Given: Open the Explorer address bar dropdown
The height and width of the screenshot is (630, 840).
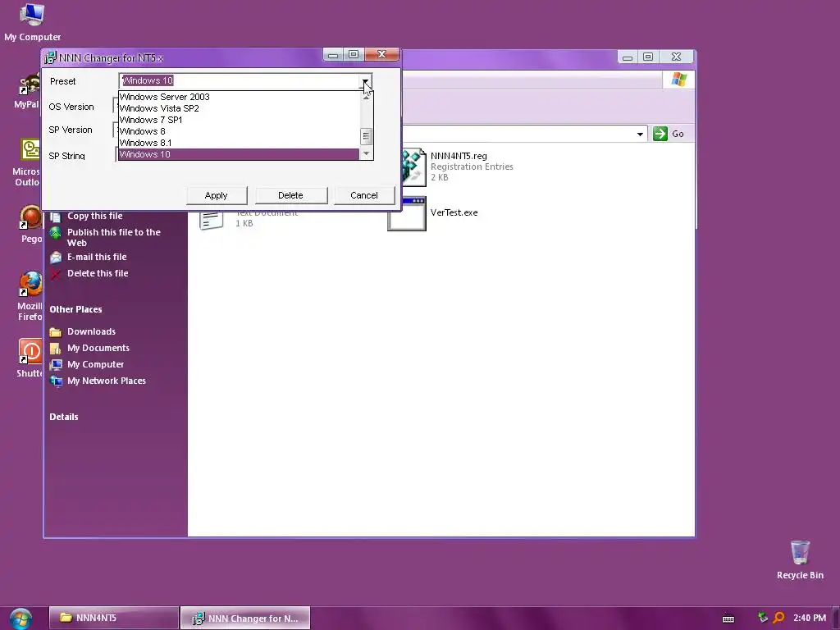Looking at the screenshot, I should (x=640, y=134).
